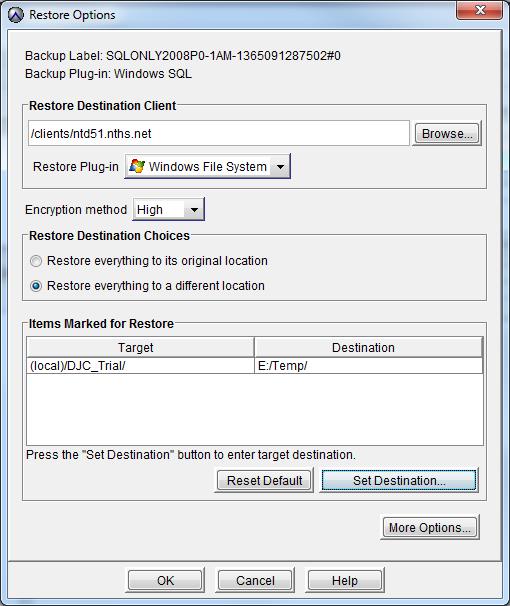Click the Windows flag icon in Restore Plug-in

tap(137, 166)
